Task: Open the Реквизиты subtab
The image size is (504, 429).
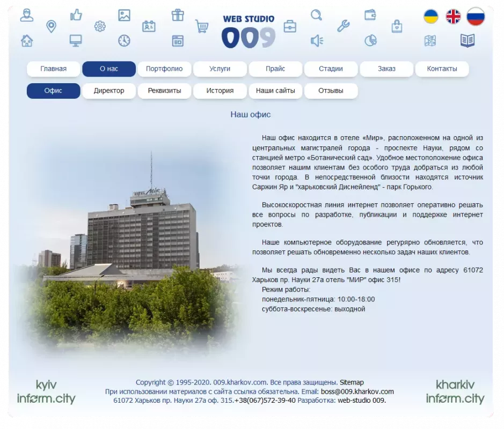Action: [x=164, y=91]
